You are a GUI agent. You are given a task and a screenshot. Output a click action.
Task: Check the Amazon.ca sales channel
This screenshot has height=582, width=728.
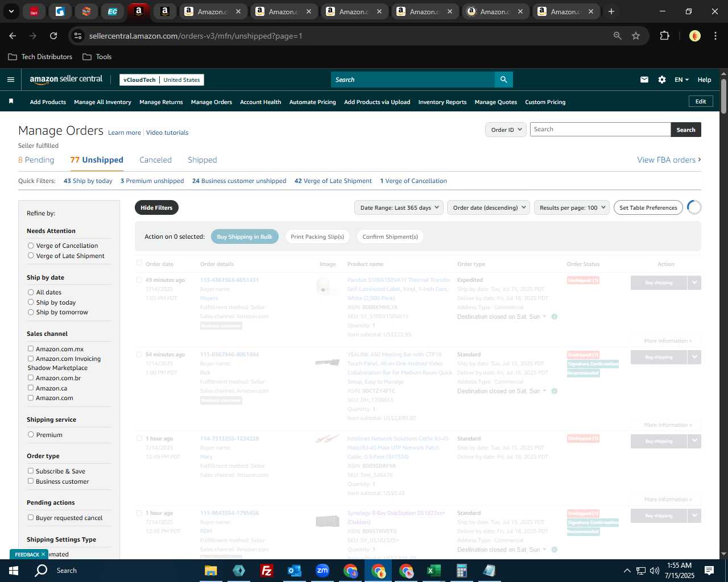(x=31, y=388)
